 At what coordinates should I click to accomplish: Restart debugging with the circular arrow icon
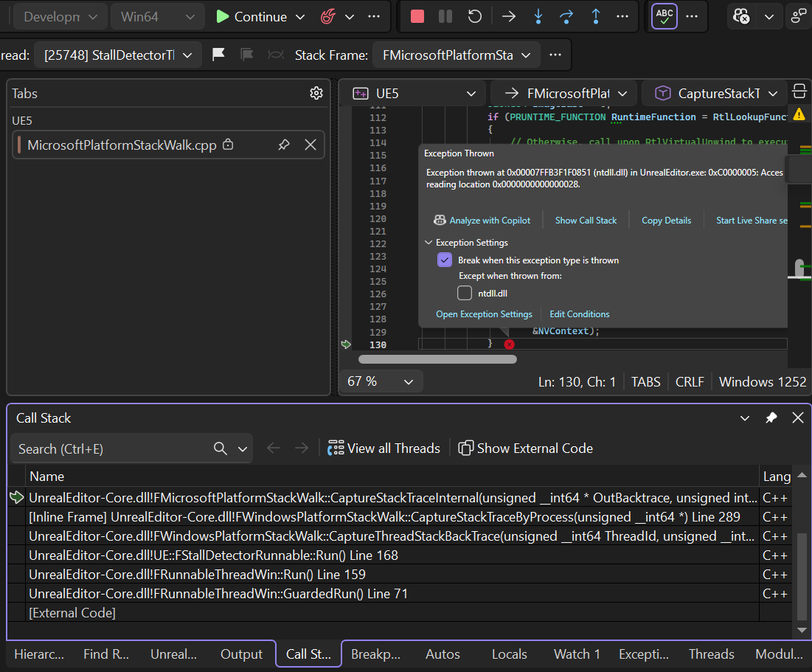click(475, 16)
